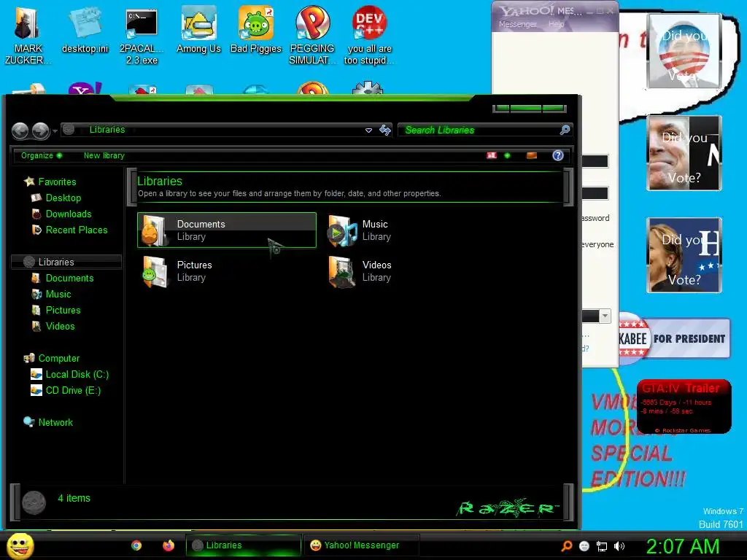Click the volume speaker tray icon
747x560 pixels.
pyautogui.click(x=619, y=546)
